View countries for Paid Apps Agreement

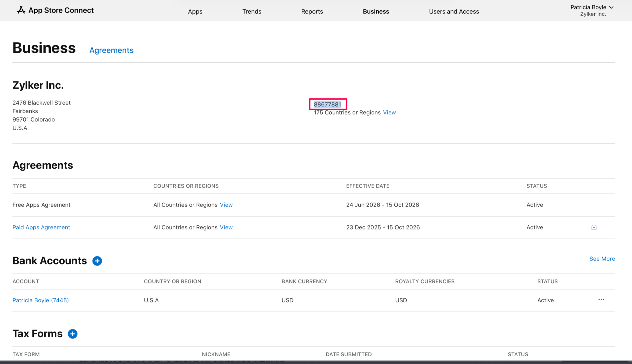(226, 227)
